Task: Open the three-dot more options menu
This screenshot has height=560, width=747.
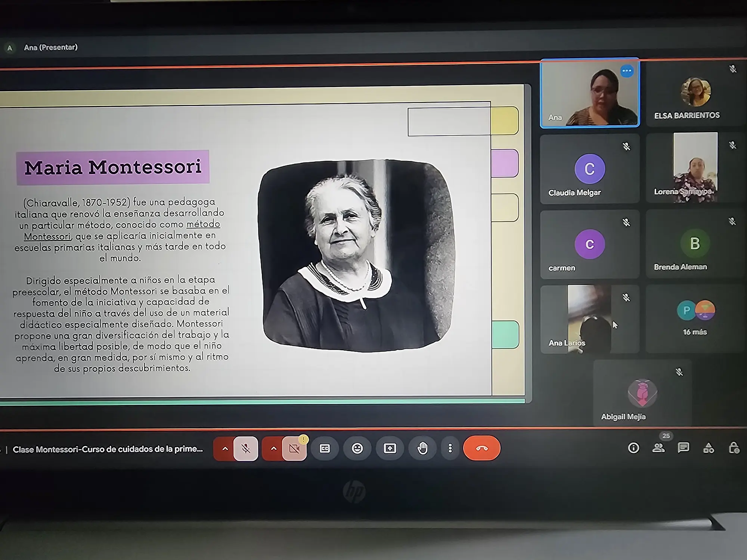Action: click(450, 448)
